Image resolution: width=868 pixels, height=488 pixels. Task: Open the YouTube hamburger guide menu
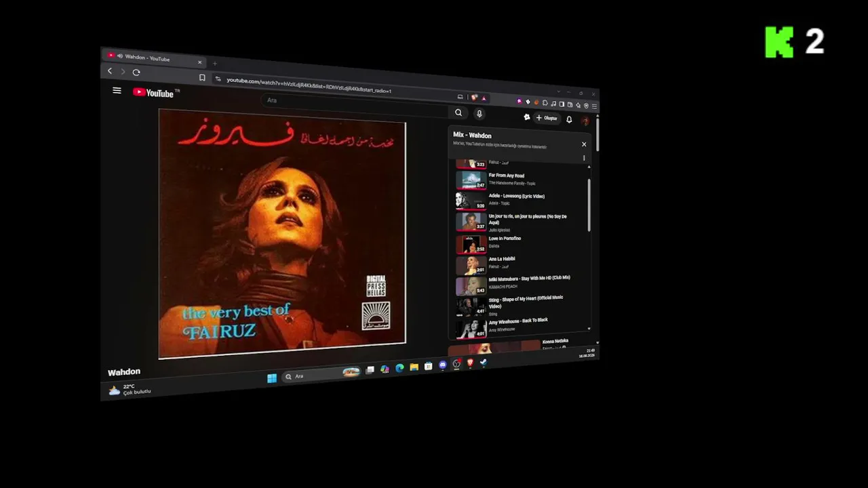click(117, 90)
